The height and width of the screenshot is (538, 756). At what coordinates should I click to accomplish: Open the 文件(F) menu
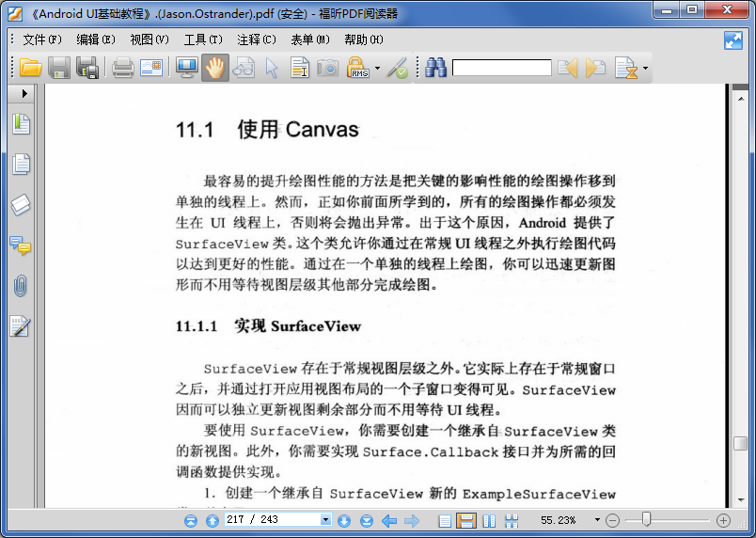pos(42,40)
